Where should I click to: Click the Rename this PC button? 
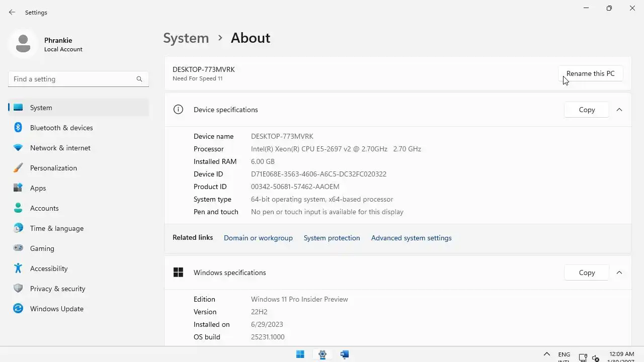[x=590, y=73]
